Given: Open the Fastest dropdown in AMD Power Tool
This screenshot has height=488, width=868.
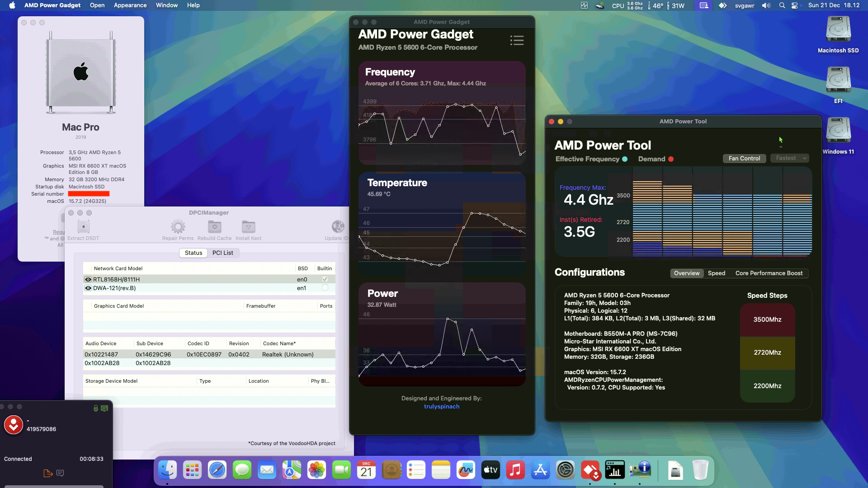Looking at the screenshot, I should pyautogui.click(x=789, y=158).
